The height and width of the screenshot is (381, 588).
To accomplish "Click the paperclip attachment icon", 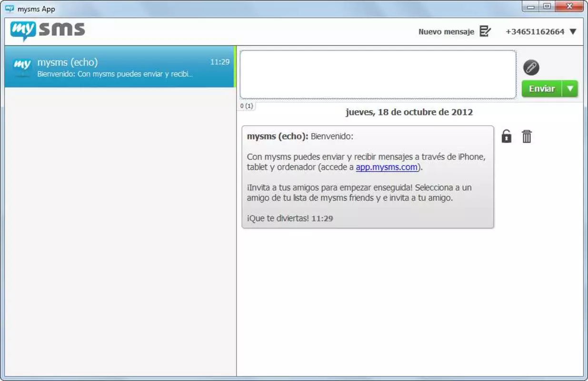I will coord(531,68).
